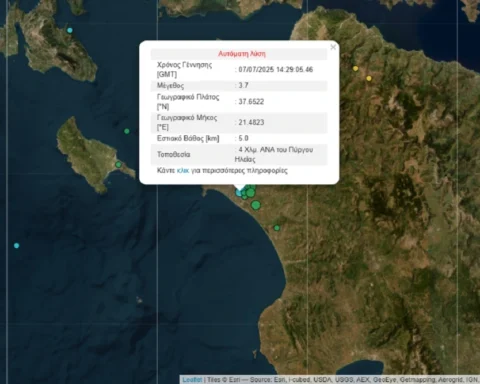Viewport: 480px width, 384px height.
Task: Open the Leaflet attribution link
Action: [x=192, y=380]
